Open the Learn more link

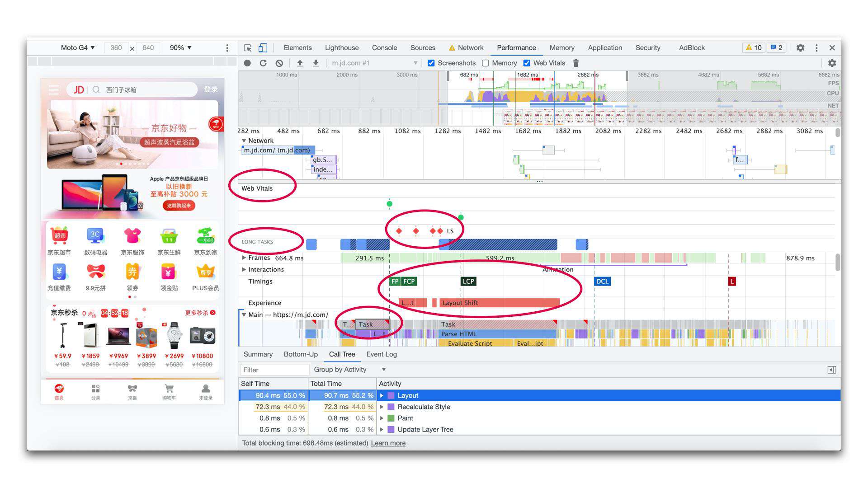(x=388, y=443)
